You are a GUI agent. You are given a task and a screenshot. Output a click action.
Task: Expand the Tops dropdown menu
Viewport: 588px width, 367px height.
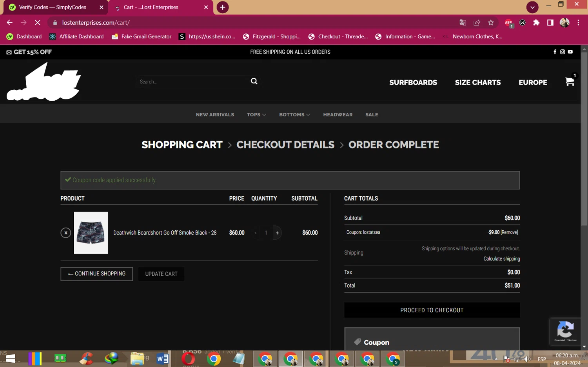point(256,115)
